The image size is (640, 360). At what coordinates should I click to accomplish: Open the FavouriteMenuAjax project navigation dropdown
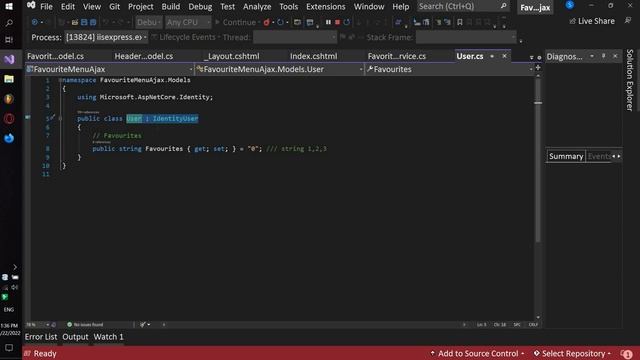(x=109, y=69)
